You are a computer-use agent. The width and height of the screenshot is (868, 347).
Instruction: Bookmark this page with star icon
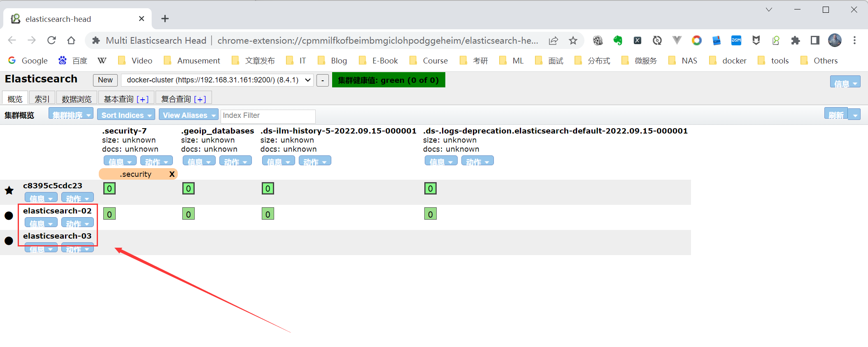[573, 40]
